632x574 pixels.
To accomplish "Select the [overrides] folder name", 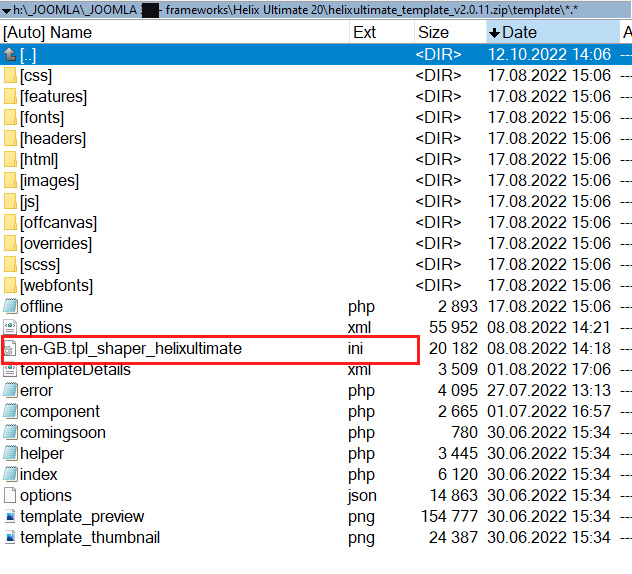I will tap(56, 243).
